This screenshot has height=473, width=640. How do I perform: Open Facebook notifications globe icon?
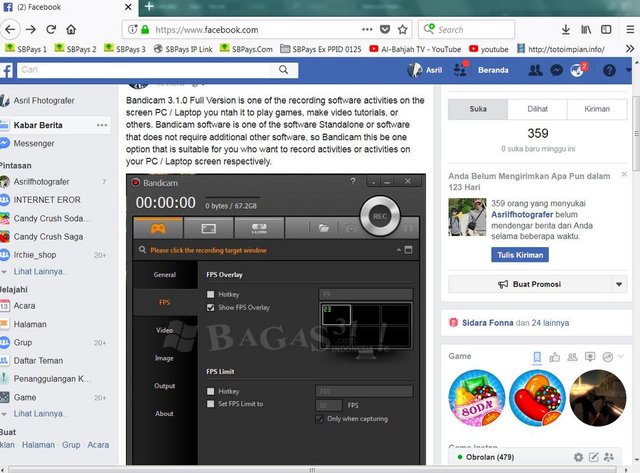click(577, 70)
